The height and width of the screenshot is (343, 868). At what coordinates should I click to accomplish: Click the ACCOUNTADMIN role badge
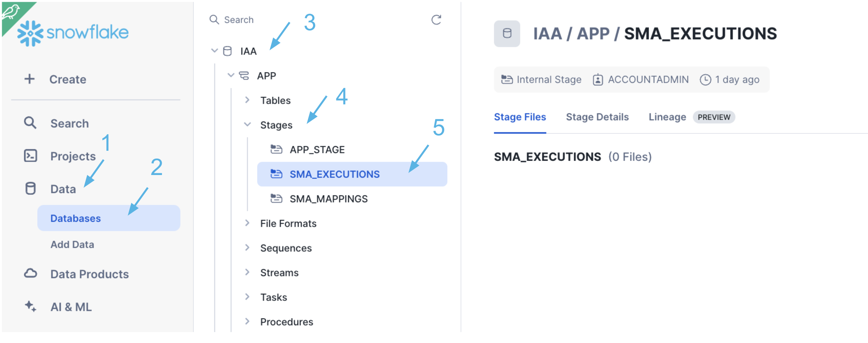click(x=641, y=79)
